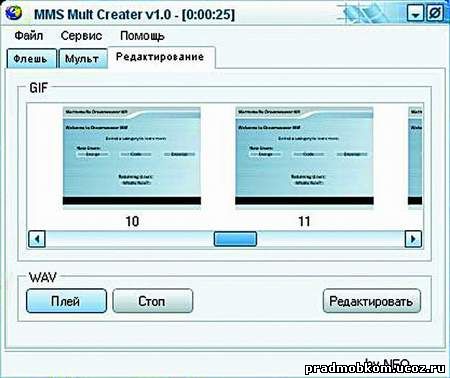Image resolution: width=450 pixels, height=378 pixels.
Task: Select the Редактирование tab
Action: point(161,57)
